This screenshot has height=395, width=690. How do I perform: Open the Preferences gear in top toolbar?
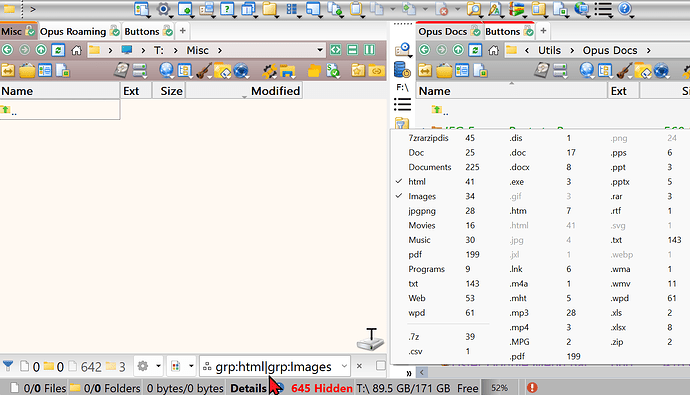(x=163, y=9)
